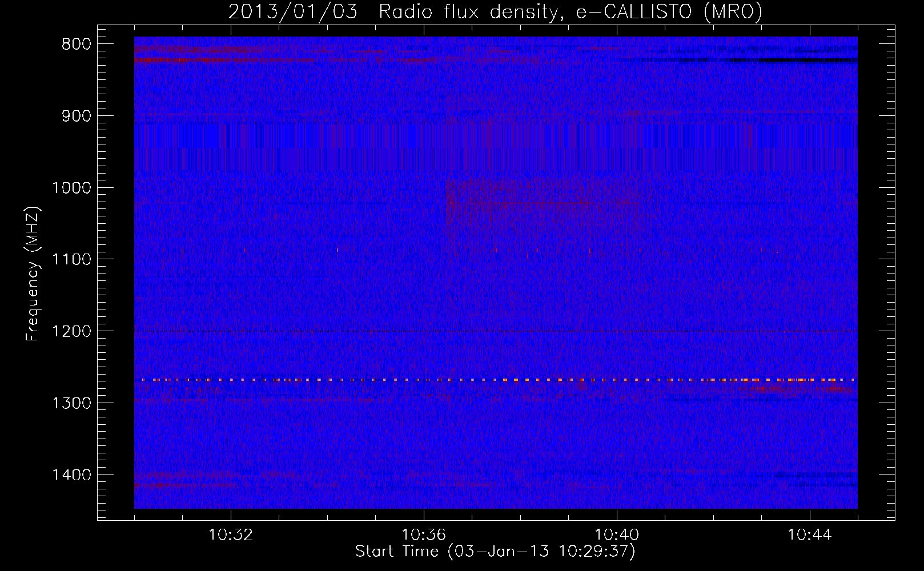Screen dimensions: 924x571
Task: Select the 800 frequency axis label
Action: click(75, 45)
